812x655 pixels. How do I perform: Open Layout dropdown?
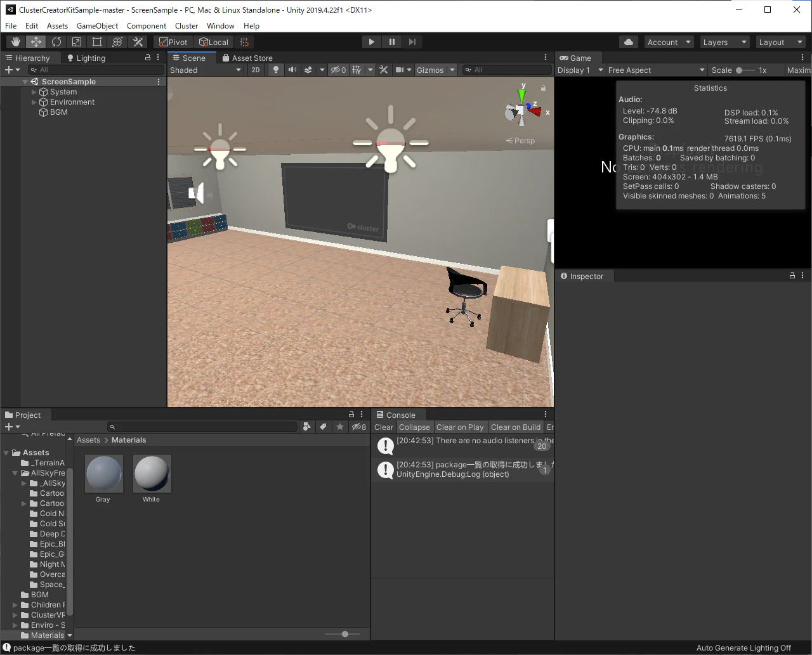pos(780,42)
